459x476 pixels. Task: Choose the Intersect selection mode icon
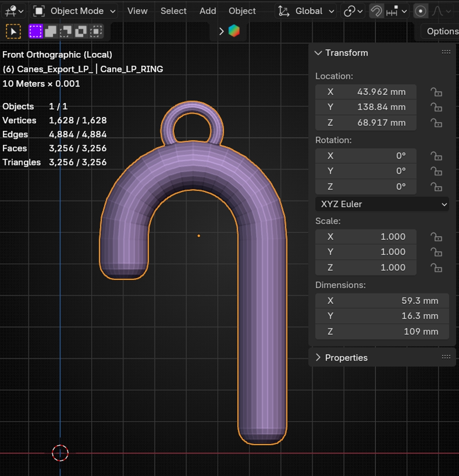click(x=96, y=31)
